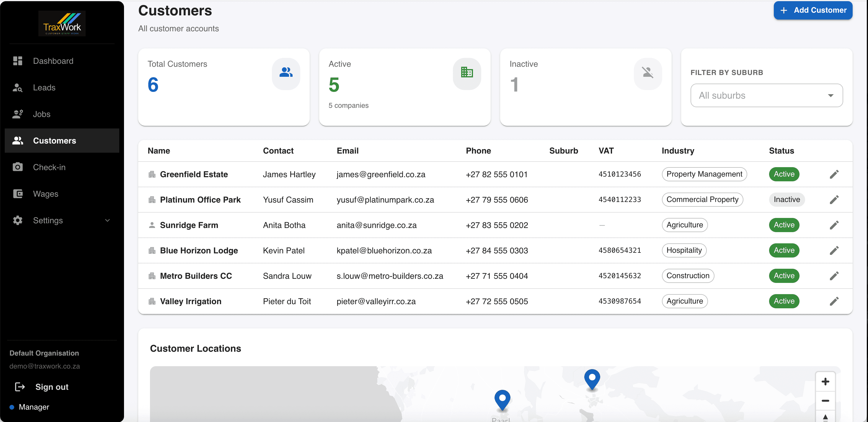The width and height of the screenshot is (868, 422).
Task: Click VAT number 4580654321
Action: coord(619,250)
